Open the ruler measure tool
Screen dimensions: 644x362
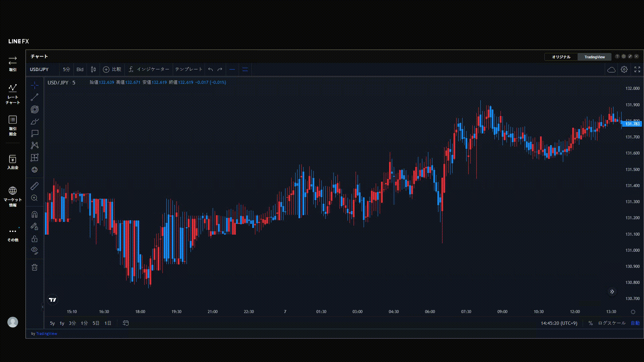tap(35, 186)
